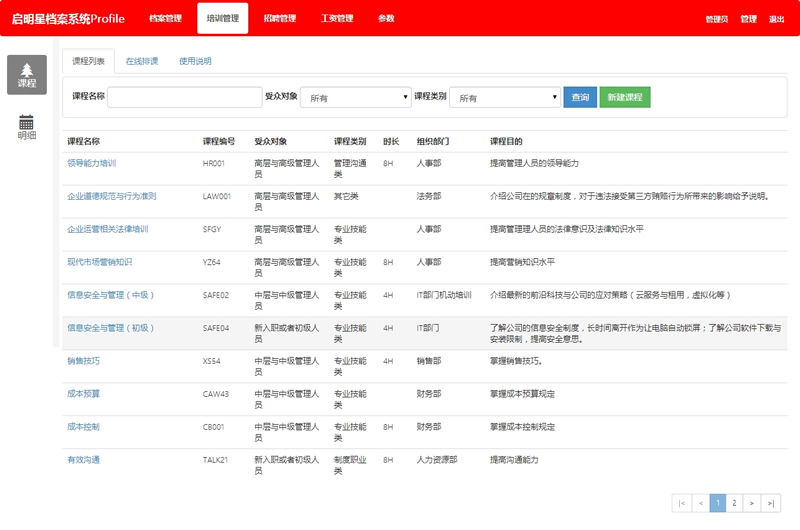Screen dimensions: 800x530
Task: Open the 培训管理 top menu
Action: pos(223,18)
